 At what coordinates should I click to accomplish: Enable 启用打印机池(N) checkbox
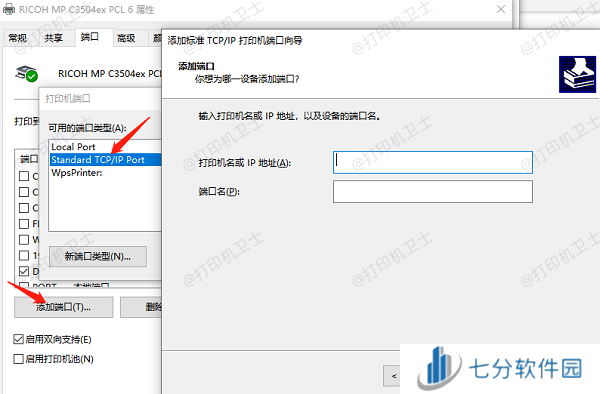(18, 359)
